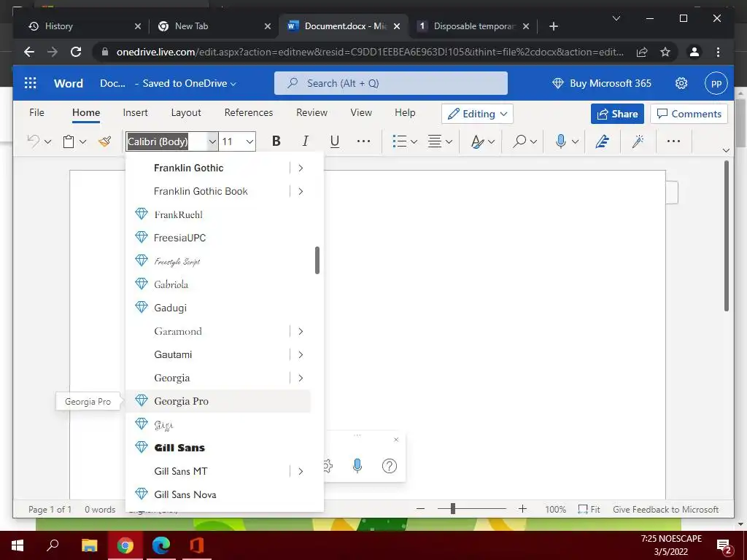Viewport: 747px width, 560px height.
Task: Click the Styles icon
Action: point(477,141)
